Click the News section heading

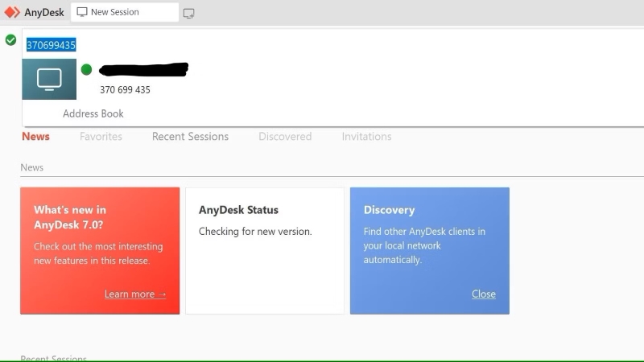(31, 167)
